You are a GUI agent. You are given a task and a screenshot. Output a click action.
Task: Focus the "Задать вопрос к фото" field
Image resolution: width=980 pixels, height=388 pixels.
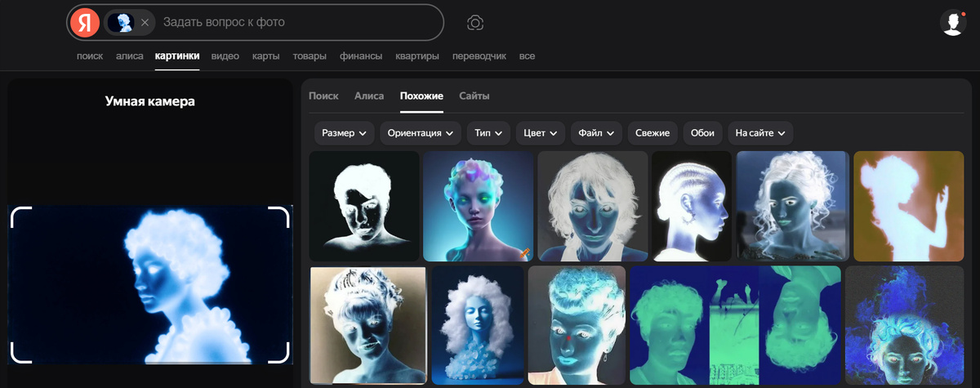point(298,22)
